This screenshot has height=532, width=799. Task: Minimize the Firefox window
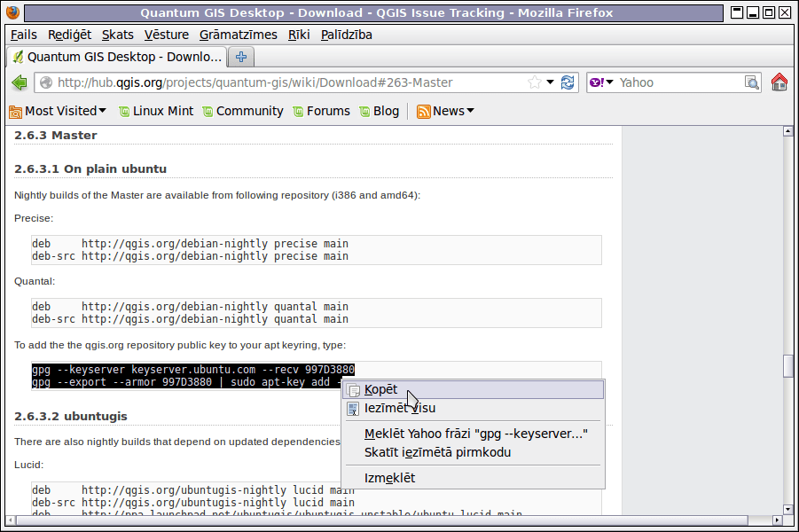[753, 12]
